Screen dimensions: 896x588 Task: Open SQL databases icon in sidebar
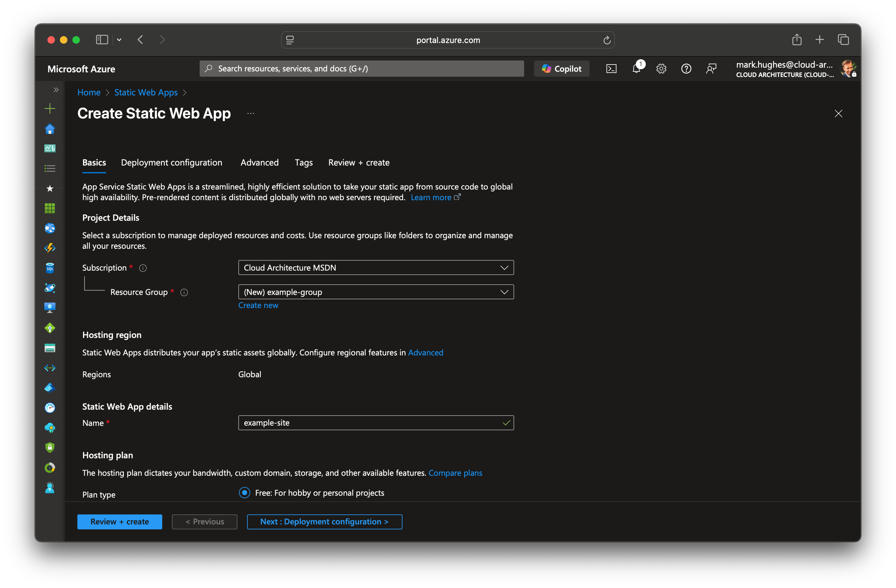tap(50, 268)
